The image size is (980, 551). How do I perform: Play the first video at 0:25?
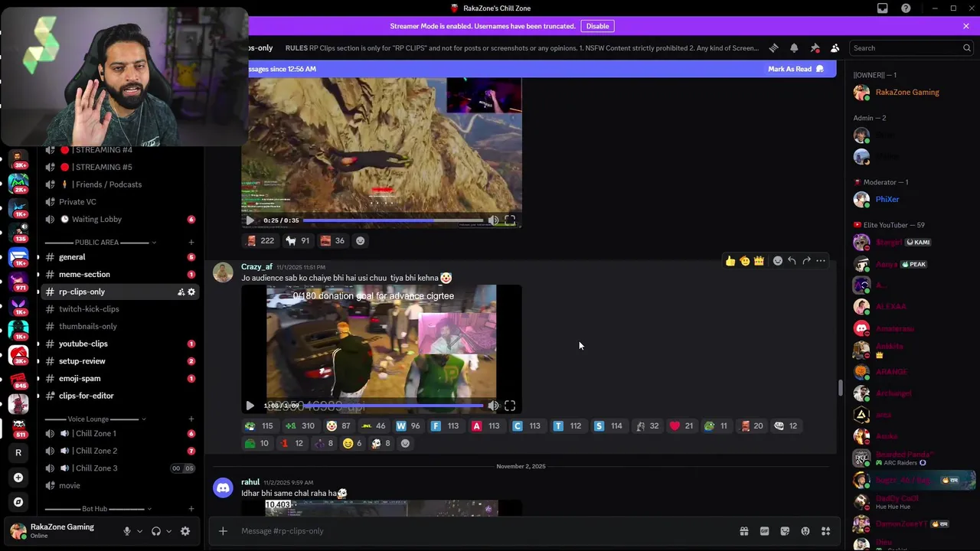250,220
